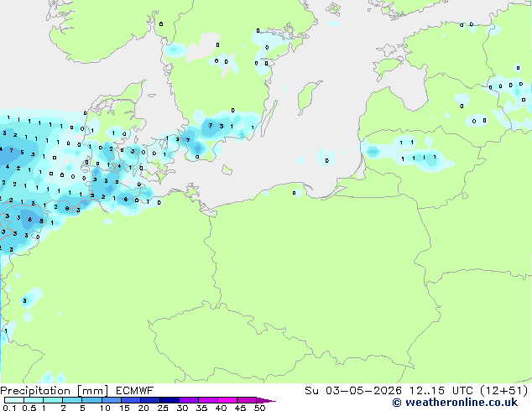Click the '40' legend scale label

(221, 408)
